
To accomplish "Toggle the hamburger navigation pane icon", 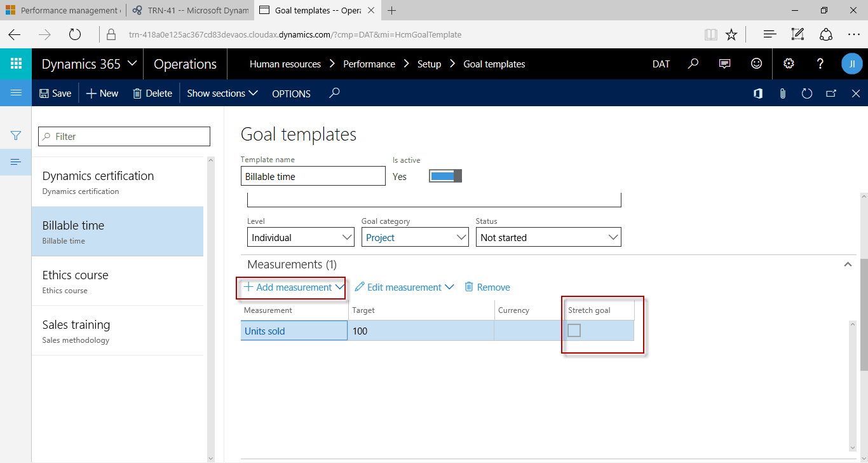I will tap(16, 93).
